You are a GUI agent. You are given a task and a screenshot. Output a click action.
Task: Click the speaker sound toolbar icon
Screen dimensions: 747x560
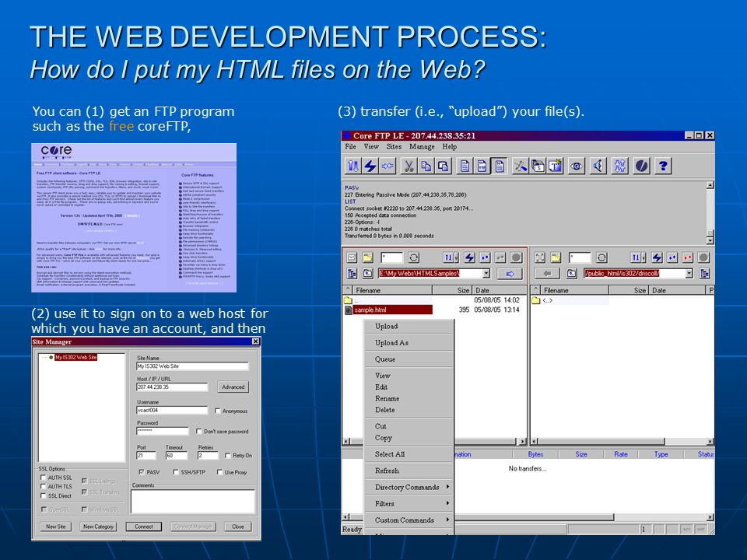click(x=598, y=166)
